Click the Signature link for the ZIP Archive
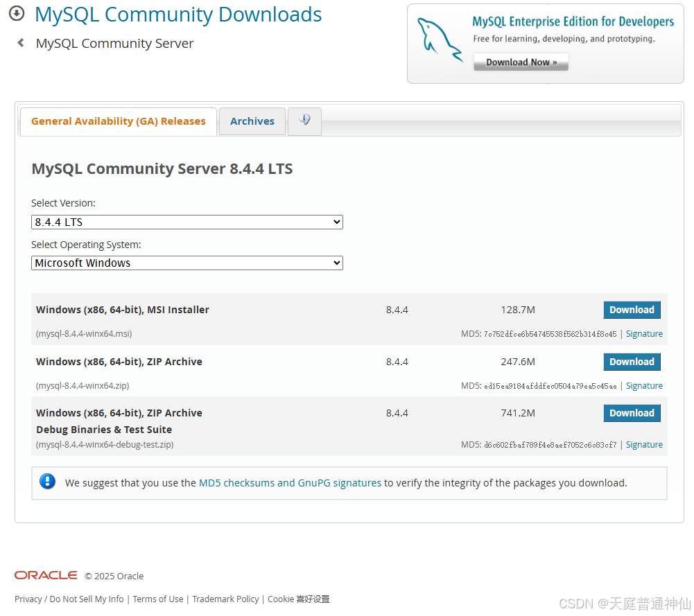The image size is (694, 616). 644,385
